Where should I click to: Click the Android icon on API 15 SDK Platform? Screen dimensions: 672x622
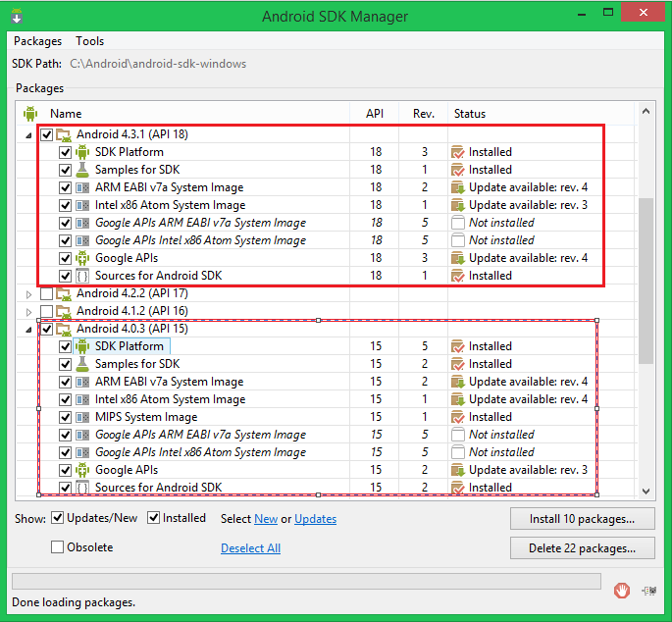(82, 346)
